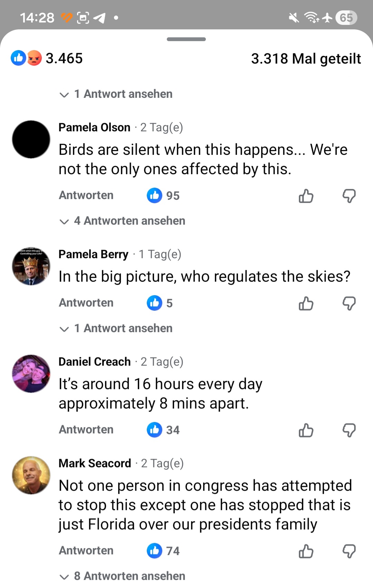Tap thumbs up on Pamela Berry's comment
Viewport: 373px width, 588px height.
306,304
